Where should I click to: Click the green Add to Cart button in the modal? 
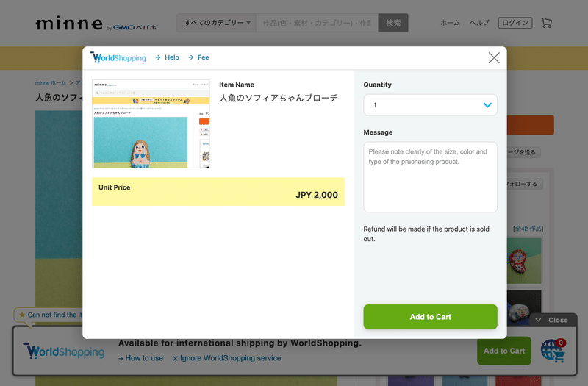pos(430,317)
